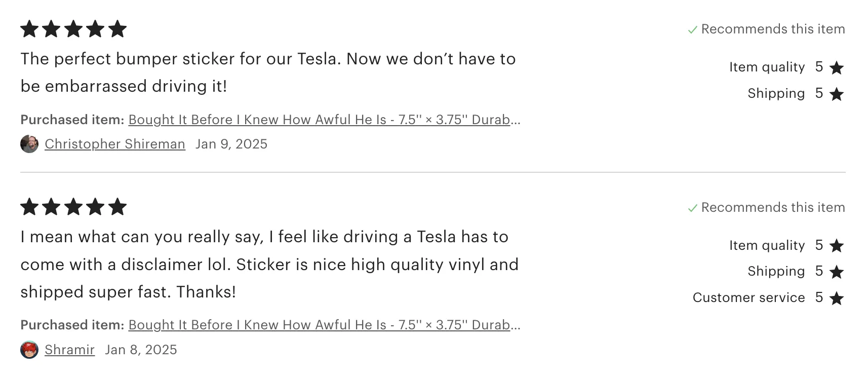Image resolution: width=868 pixels, height=376 pixels.
Task: Click the Jan 8, 2025 review date
Action: click(141, 350)
